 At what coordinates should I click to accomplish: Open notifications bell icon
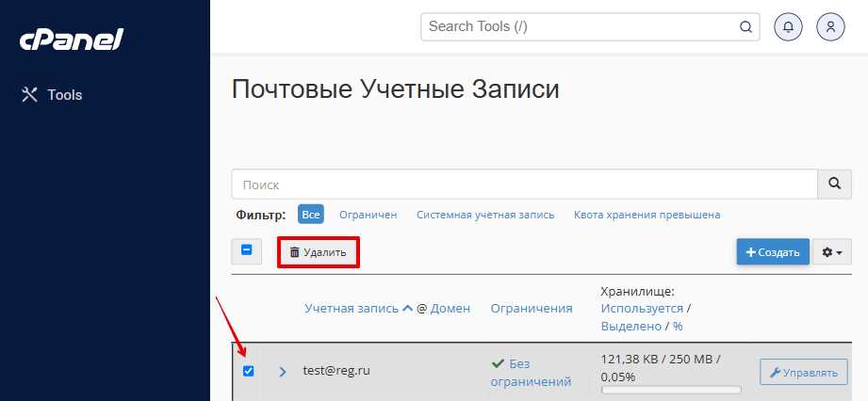pos(788,27)
